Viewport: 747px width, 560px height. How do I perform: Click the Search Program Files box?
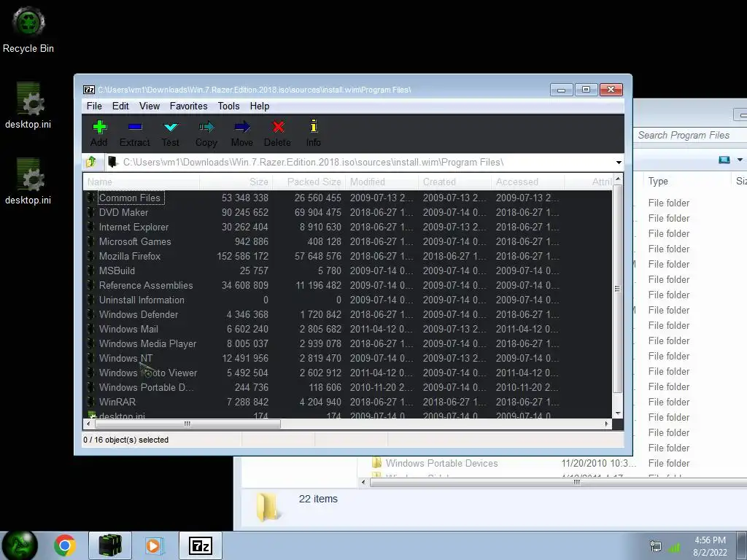[690, 135]
